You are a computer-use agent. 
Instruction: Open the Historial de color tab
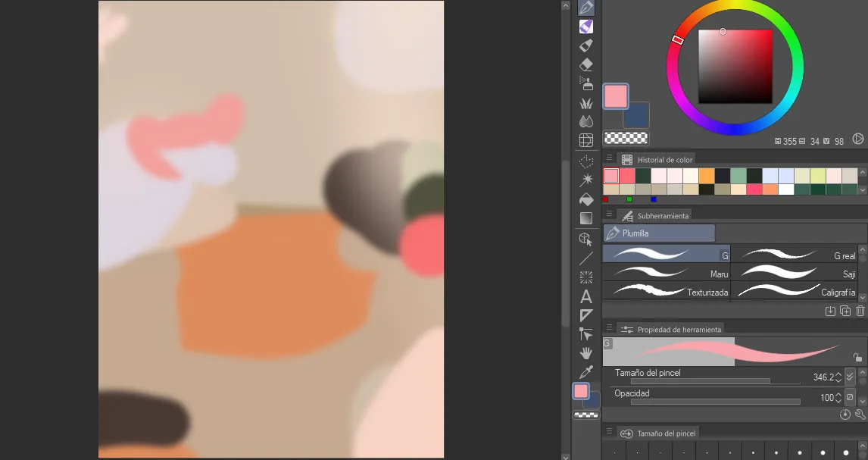pos(657,159)
